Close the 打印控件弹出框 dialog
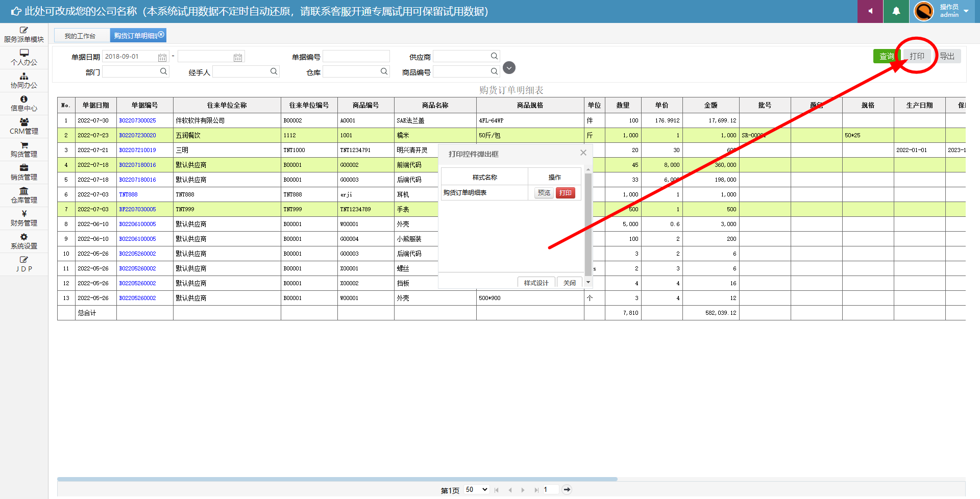Image resolution: width=980 pixels, height=499 pixels. pyautogui.click(x=583, y=153)
